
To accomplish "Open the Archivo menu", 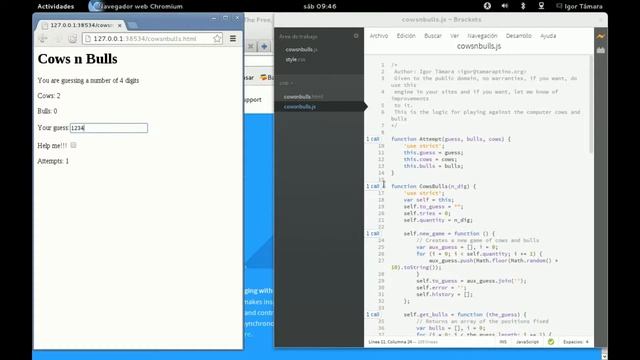I will point(379,36).
